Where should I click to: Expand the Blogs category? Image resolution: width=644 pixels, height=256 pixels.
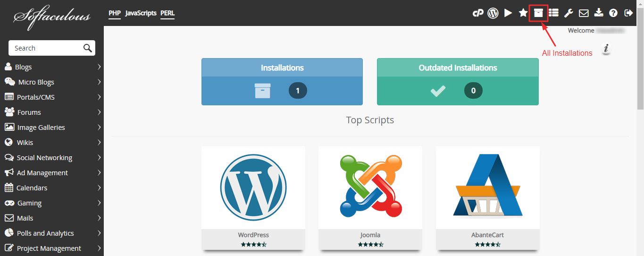click(52, 67)
